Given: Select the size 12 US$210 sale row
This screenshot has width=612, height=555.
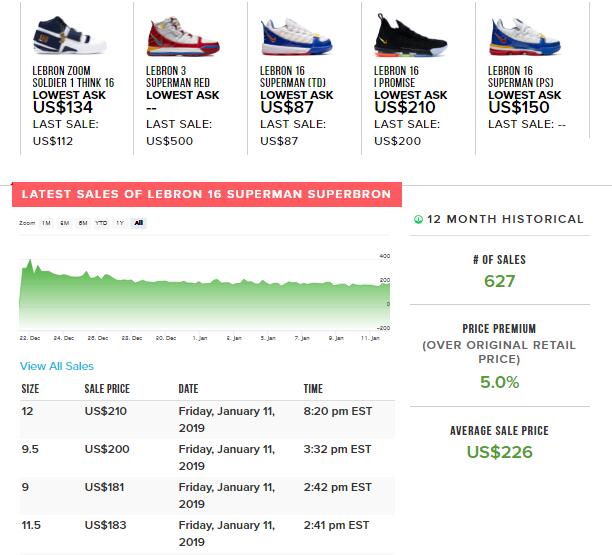Looking at the screenshot, I should (x=207, y=418).
